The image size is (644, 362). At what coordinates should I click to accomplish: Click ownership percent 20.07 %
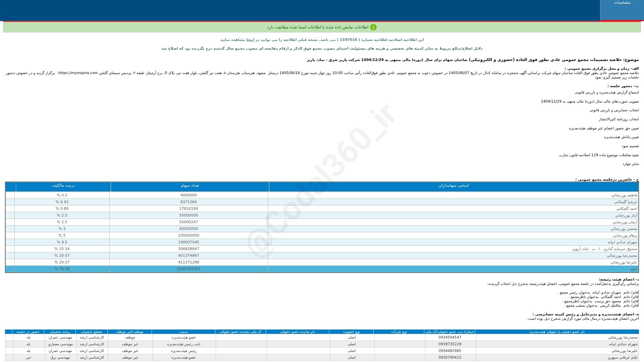point(62,256)
